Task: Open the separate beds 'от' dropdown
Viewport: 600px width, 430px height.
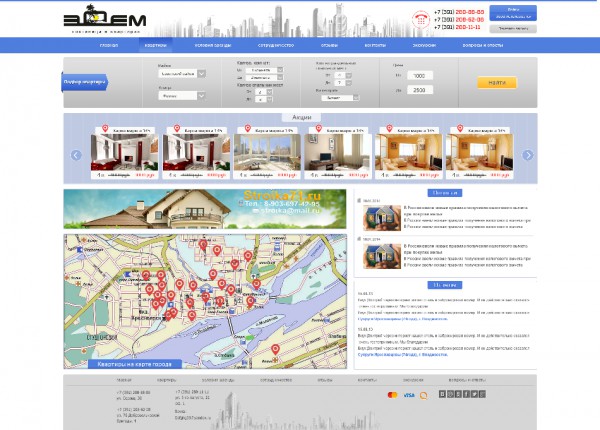Action: (x=342, y=75)
